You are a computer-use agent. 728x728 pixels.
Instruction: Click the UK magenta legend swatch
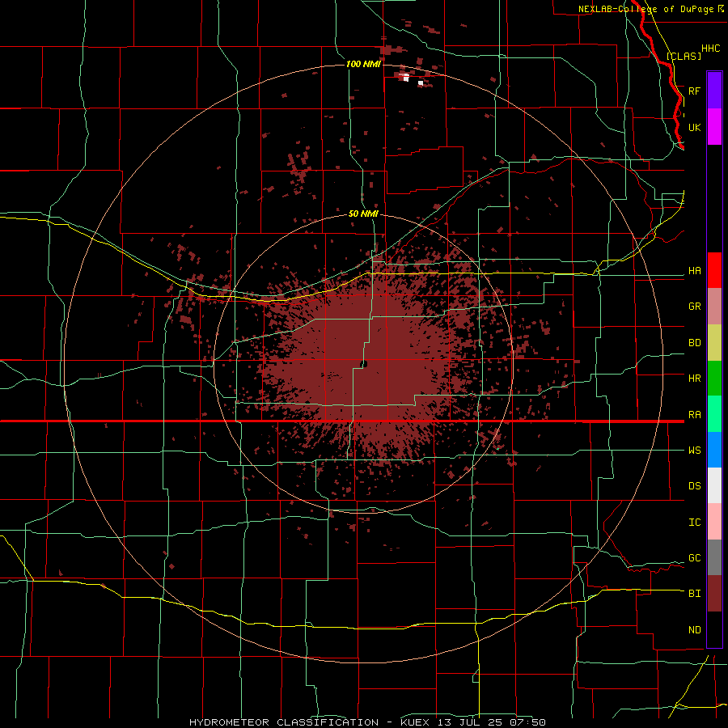[714, 127]
